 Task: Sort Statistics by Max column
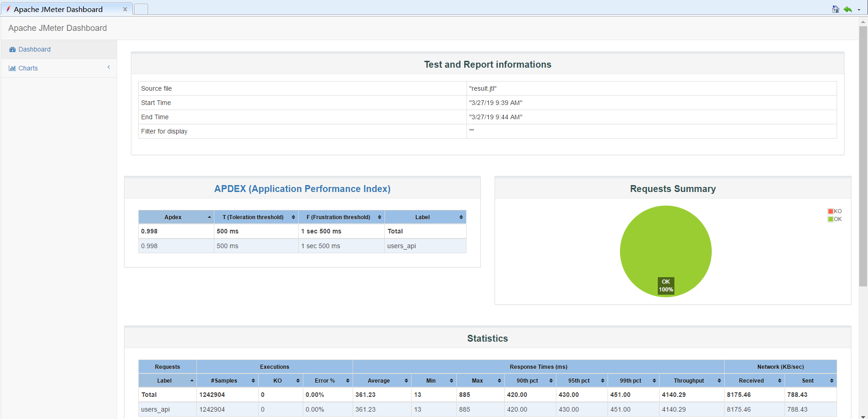480,380
